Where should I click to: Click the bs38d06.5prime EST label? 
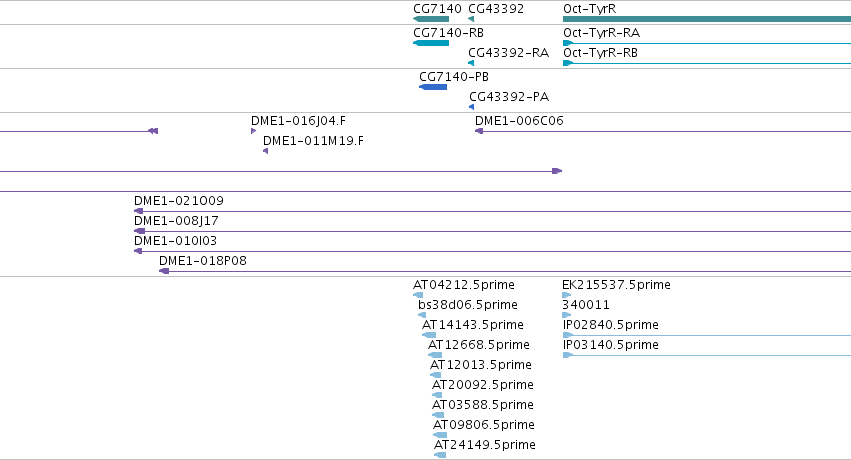pos(468,304)
